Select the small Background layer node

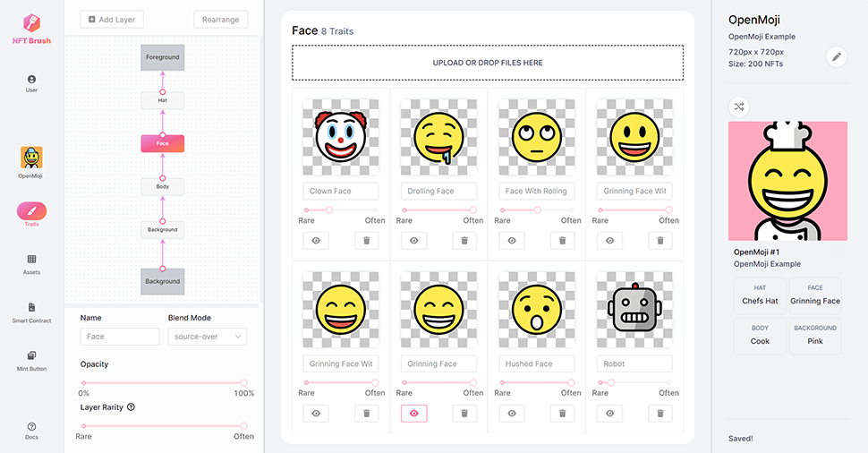(x=163, y=230)
